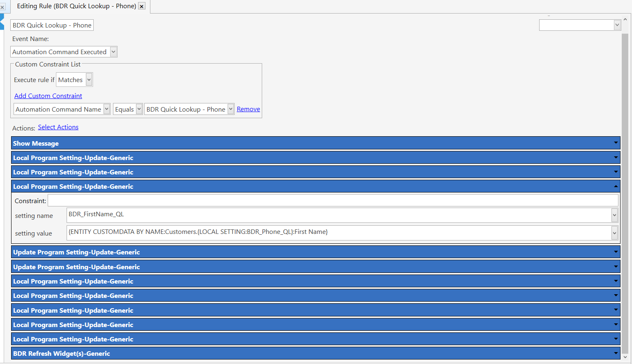
Task: Click inside the empty Constraint text field
Action: (x=288, y=200)
